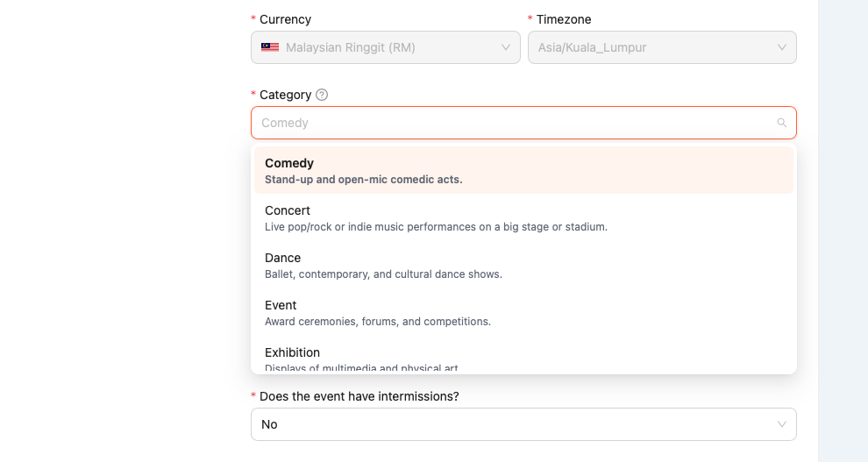This screenshot has height=462, width=868.
Task: Click the 'Does the event have intermissions?' label
Action: (359, 396)
